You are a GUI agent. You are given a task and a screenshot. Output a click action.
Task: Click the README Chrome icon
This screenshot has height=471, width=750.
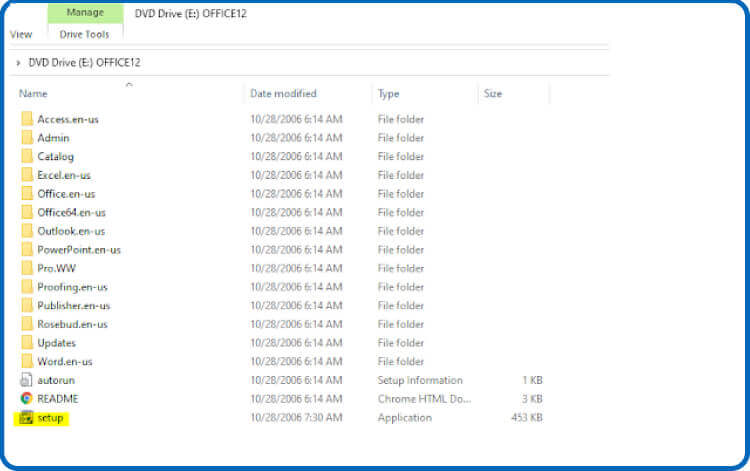pos(26,398)
